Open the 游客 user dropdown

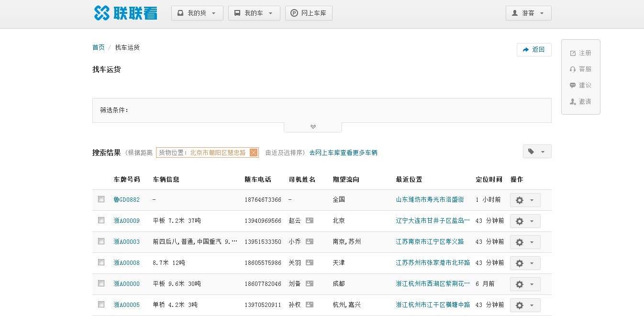528,13
